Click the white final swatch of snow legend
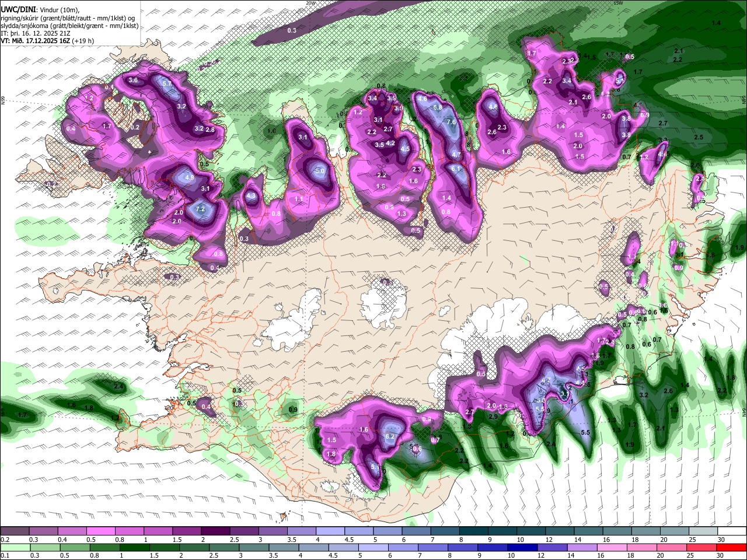747x560 pixels. click(x=732, y=531)
